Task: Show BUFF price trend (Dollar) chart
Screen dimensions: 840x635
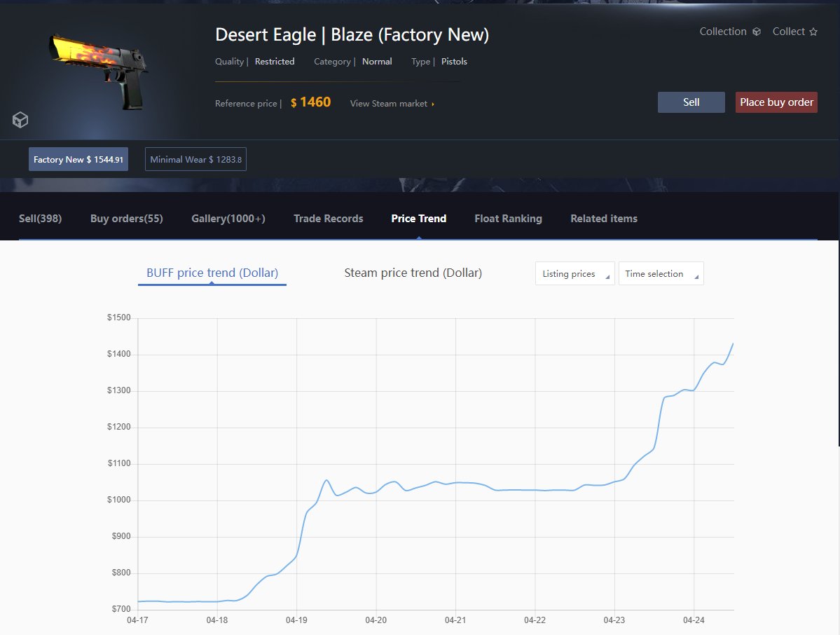Action: [212, 273]
